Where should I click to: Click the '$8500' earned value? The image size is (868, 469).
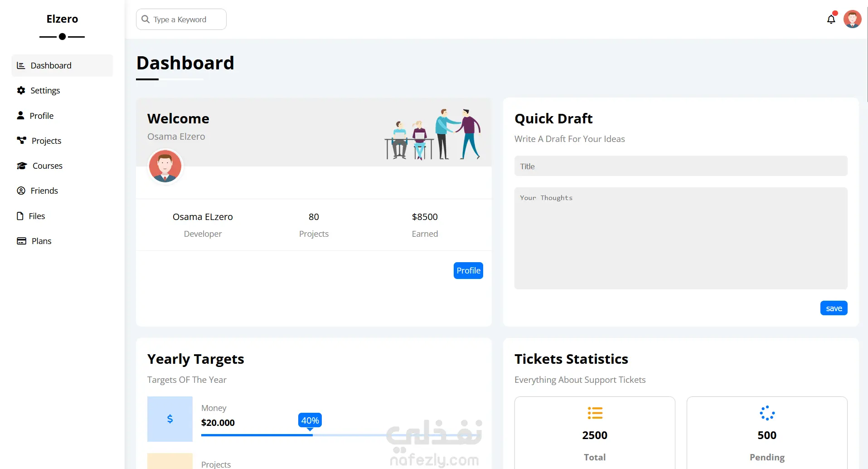(x=425, y=217)
